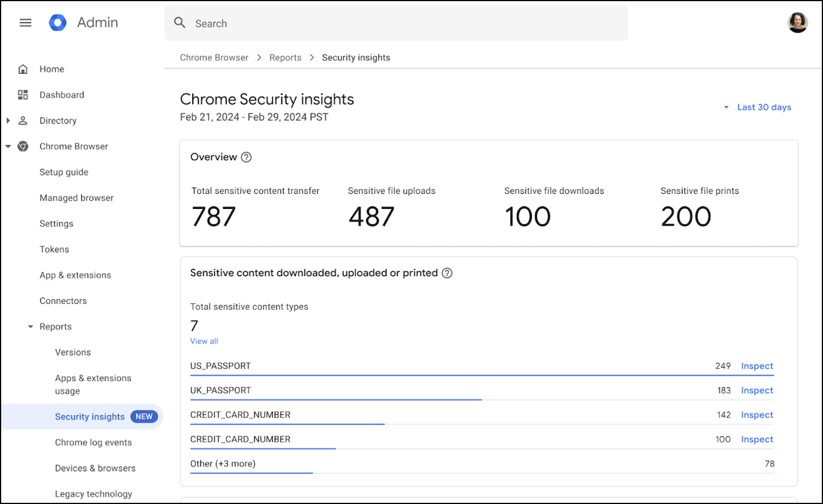Click the Dashboard icon in sidebar
The image size is (823, 504).
[x=23, y=95]
